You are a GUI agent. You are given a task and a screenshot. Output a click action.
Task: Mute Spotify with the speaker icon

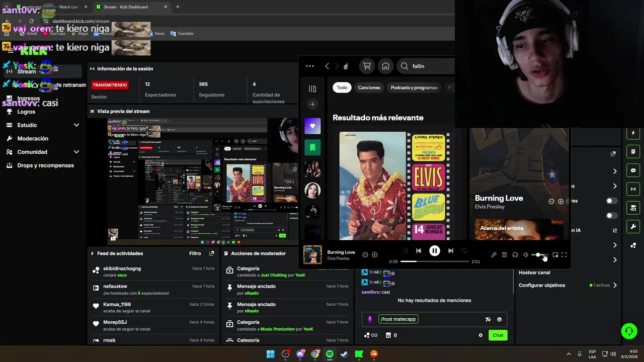pos(526,255)
